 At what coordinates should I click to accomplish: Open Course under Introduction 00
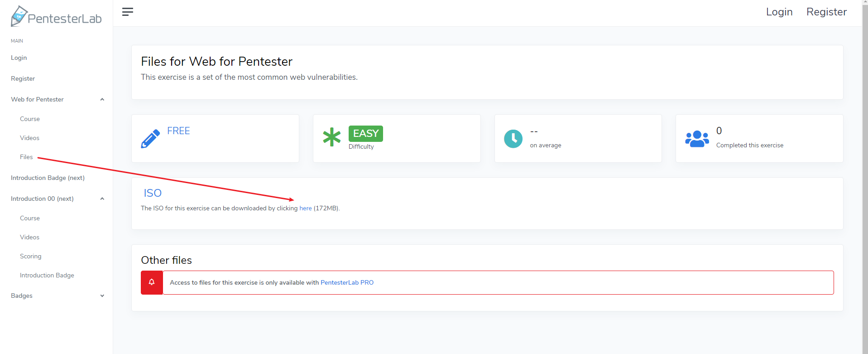pos(30,218)
